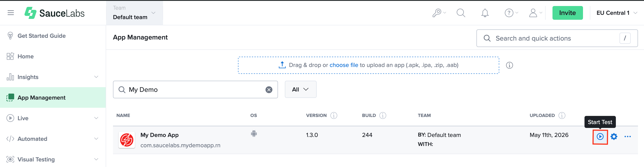Clear the My Demo search text
Image resolution: width=644 pixels, height=167 pixels.
tap(269, 90)
